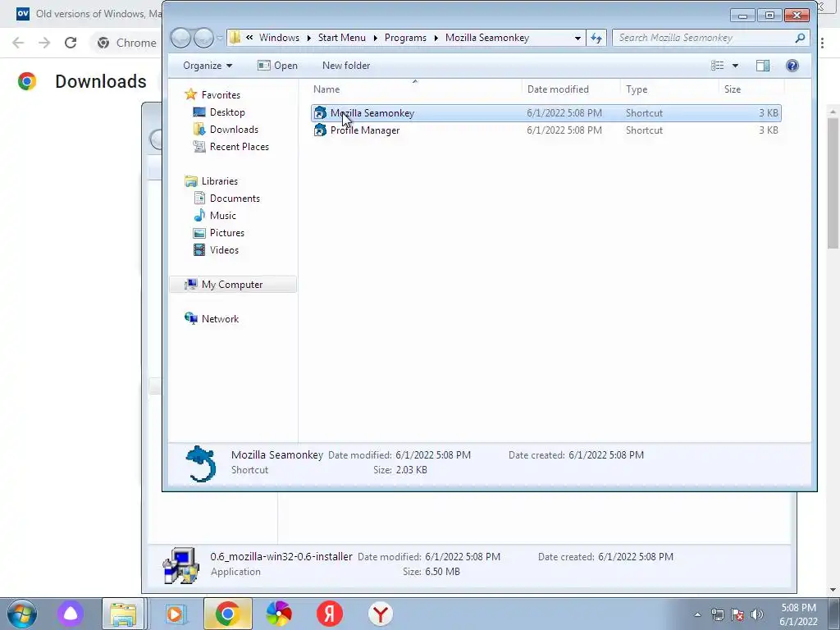The height and width of the screenshot is (630, 840).
Task: Click the Seamonkey lizard icon in details pane
Action: coord(201,463)
